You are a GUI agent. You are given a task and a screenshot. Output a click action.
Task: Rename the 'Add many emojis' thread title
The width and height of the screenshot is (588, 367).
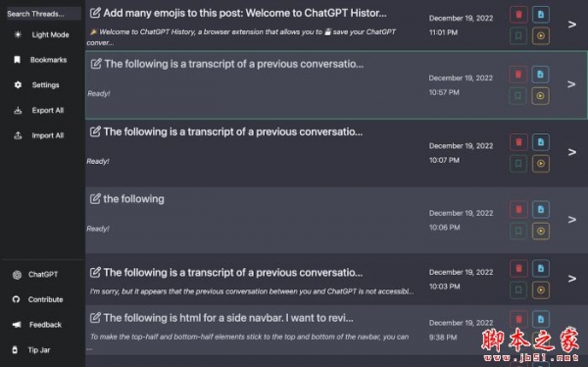click(x=95, y=13)
